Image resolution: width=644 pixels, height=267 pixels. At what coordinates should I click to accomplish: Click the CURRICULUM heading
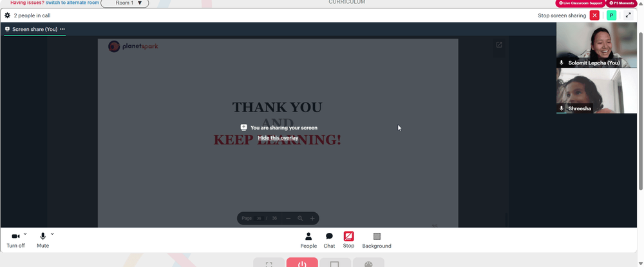click(346, 2)
